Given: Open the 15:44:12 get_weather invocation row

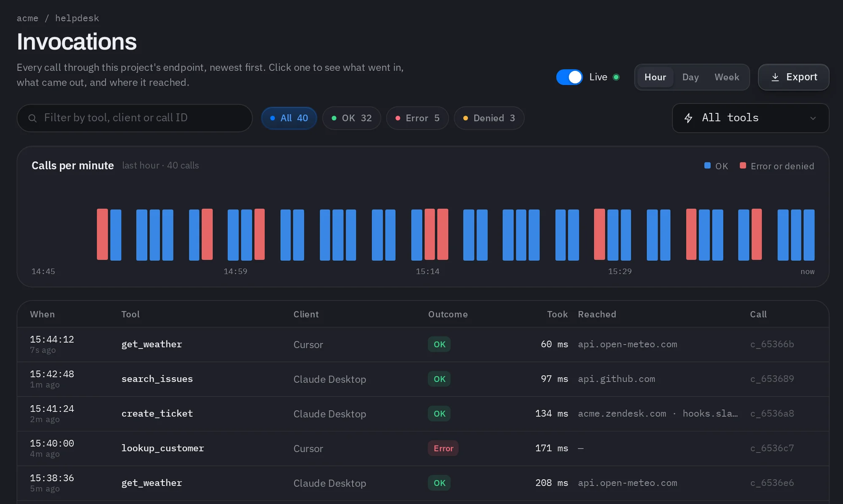Looking at the screenshot, I should point(423,344).
